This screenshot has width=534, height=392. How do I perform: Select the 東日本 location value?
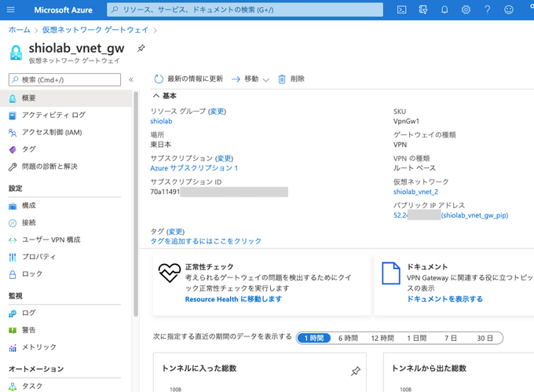[x=161, y=145]
